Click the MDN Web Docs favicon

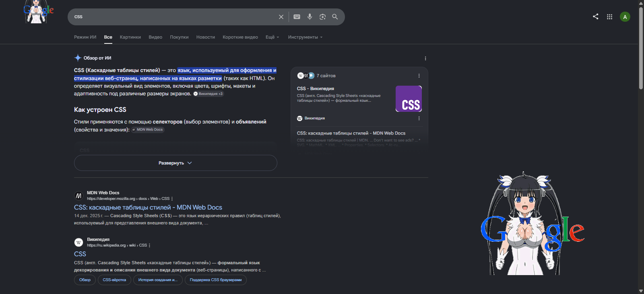pyautogui.click(x=79, y=196)
